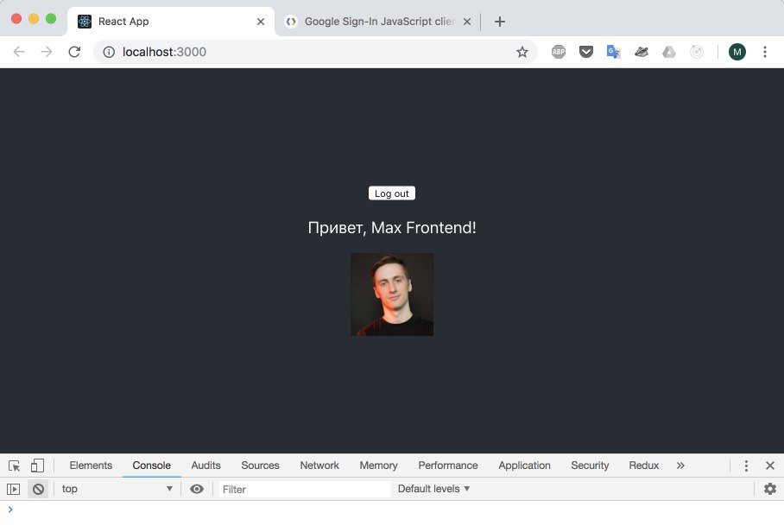
Task: Click the sneaker-shaped extension icon
Action: click(x=642, y=52)
